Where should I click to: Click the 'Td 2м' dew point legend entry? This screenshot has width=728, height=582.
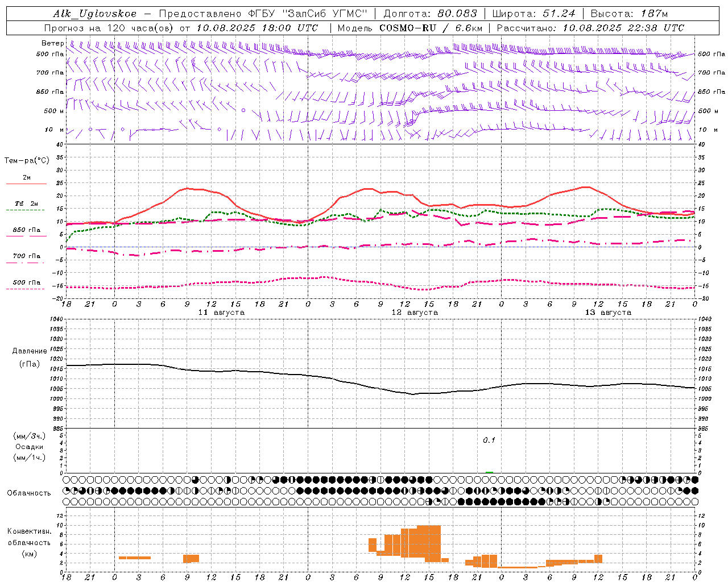26,203
